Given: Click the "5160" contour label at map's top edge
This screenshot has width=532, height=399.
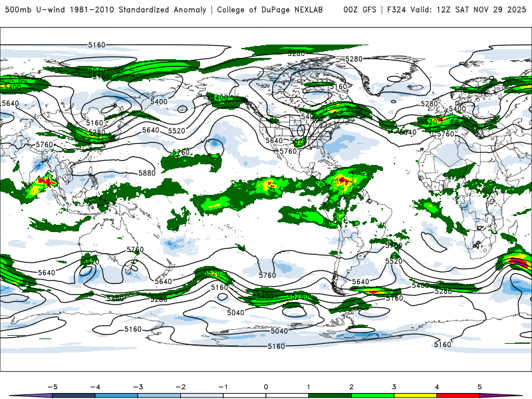Looking at the screenshot, I should click(x=96, y=45).
